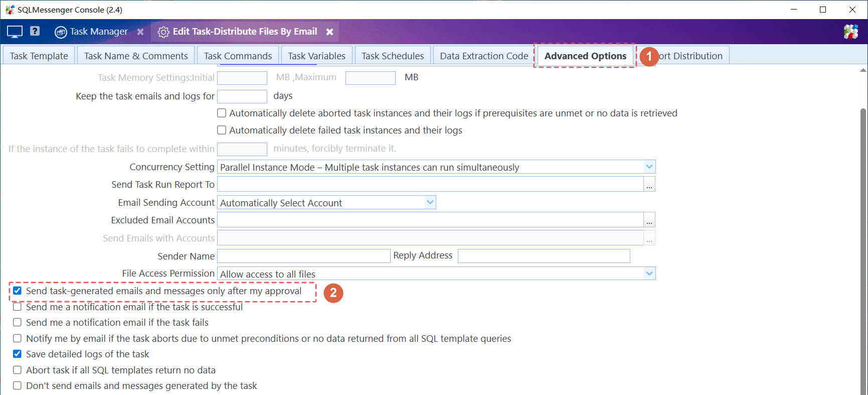Screen dimensions: 868x395
Task: Enable auto-delete of aborted task instances
Action: tap(222, 113)
